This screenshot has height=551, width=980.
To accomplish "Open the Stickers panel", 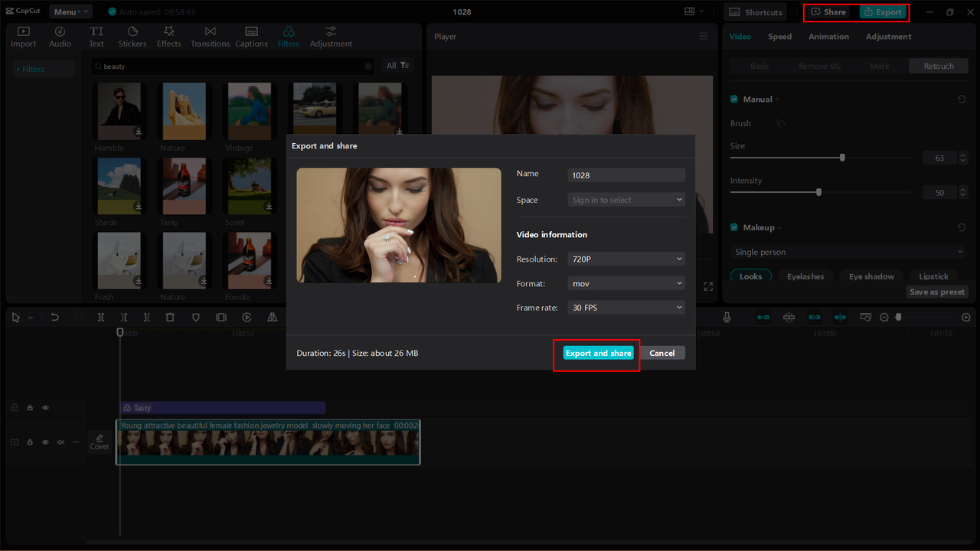I will click(132, 35).
